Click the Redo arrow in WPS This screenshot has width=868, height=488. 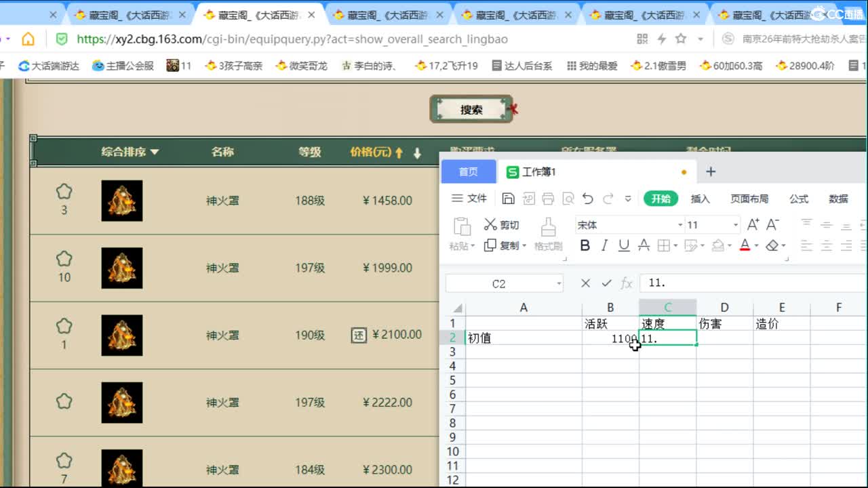pyautogui.click(x=608, y=199)
